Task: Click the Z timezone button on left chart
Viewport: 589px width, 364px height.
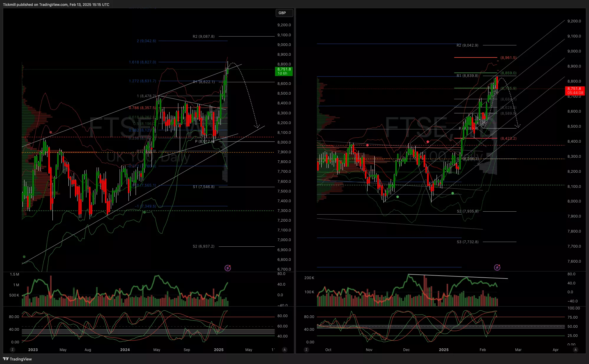Action: [x=12, y=350]
